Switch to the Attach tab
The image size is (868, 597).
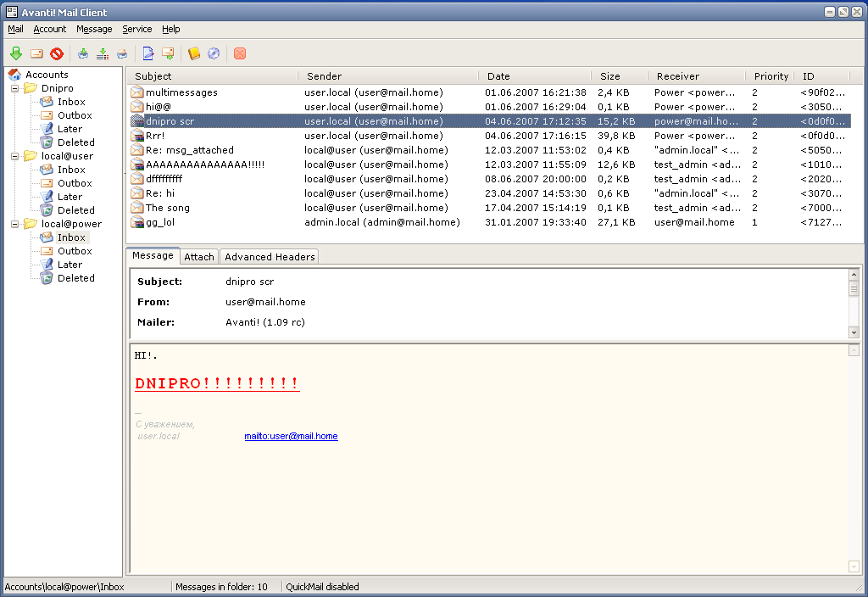(198, 256)
